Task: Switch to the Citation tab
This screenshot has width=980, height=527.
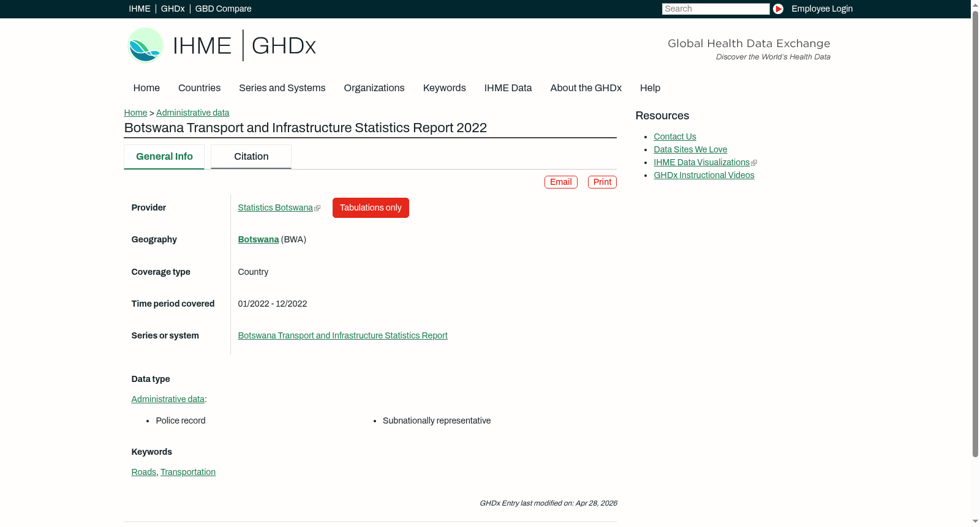Action: (251, 157)
